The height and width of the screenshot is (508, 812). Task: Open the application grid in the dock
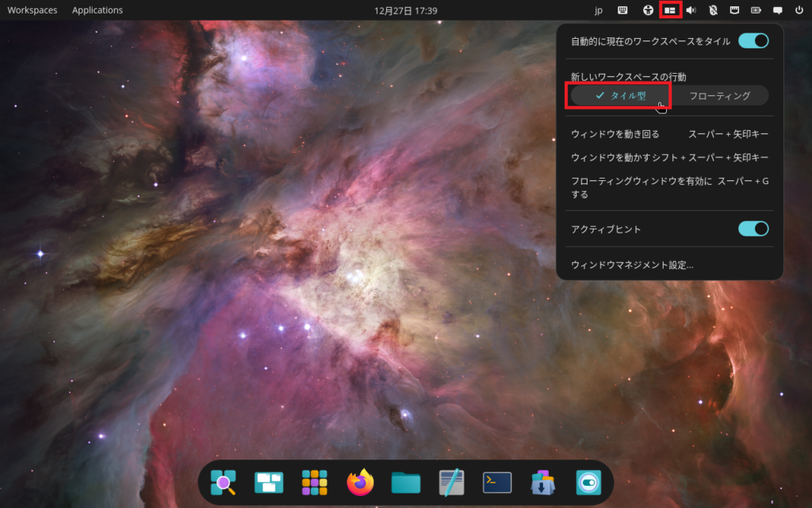(315, 482)
